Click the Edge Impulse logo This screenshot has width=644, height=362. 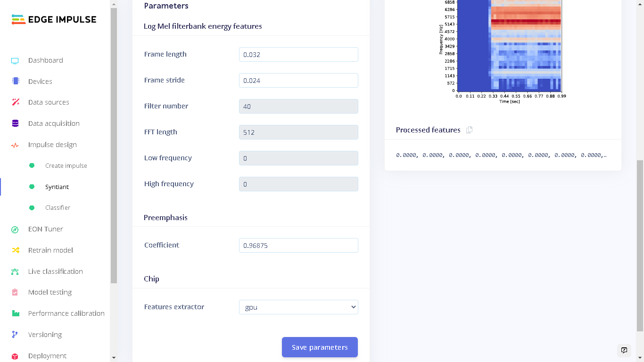point(54,19)
